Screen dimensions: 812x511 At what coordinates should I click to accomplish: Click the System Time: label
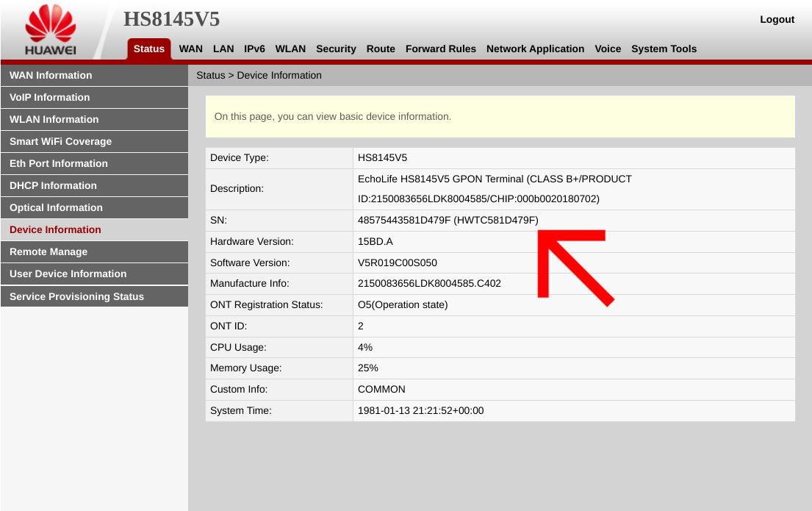[x=241, y=410]
